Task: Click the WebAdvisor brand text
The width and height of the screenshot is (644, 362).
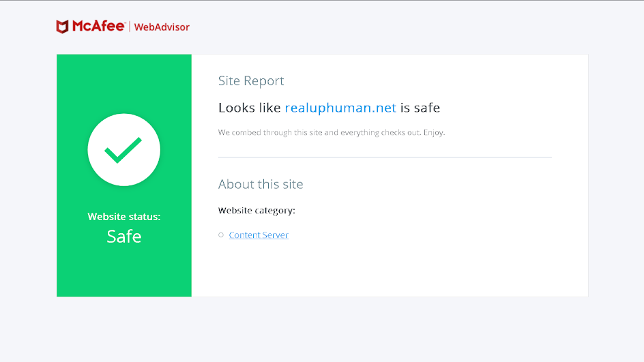Action: (x=162, y=27)
